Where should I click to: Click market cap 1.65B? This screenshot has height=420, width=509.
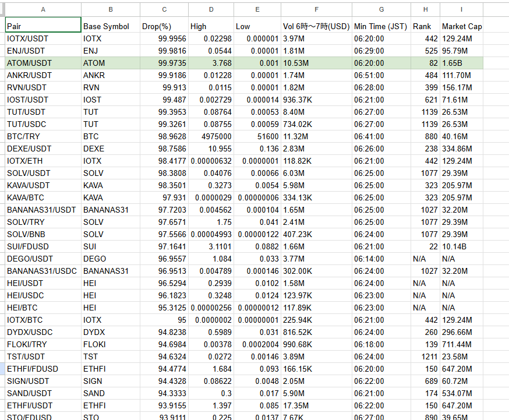point(461,63)
